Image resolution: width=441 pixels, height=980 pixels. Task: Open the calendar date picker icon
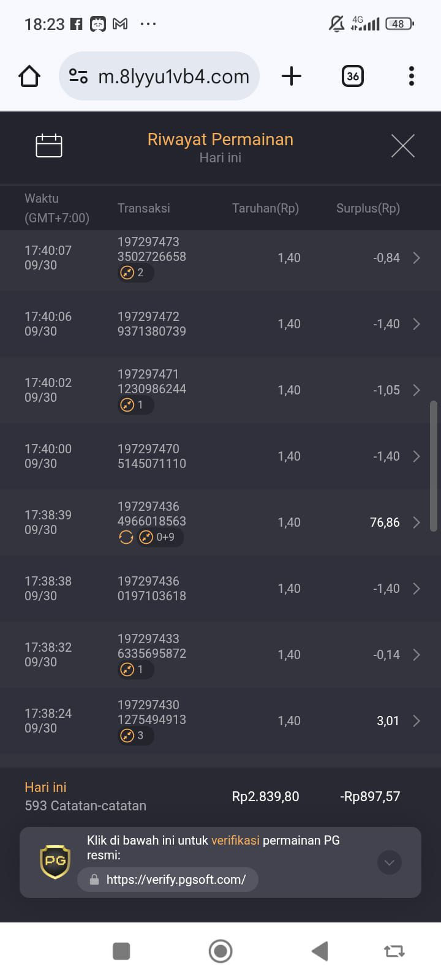(x=49, y=146)
